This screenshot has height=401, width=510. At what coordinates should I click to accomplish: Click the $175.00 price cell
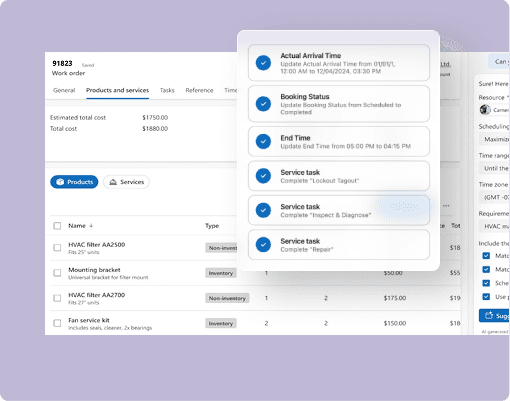point(395,298)
